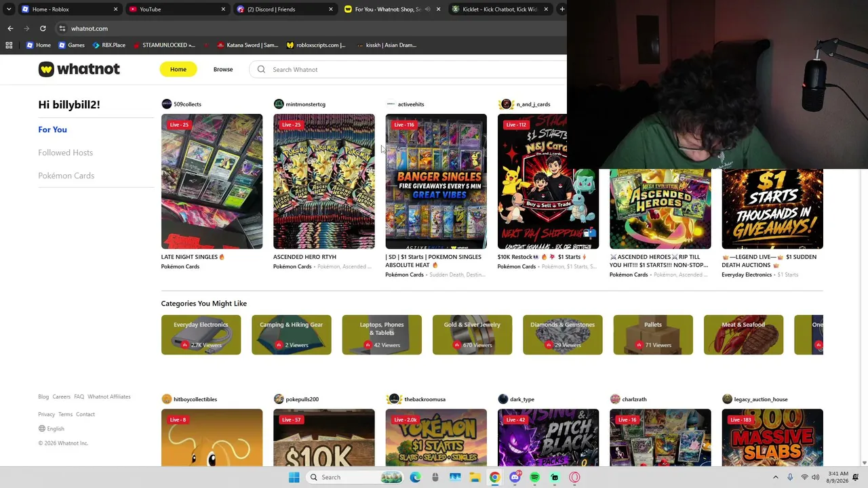Open Pokémon Cards in the sidebar
Viewport: 868px width, 488px height.
(66, 176)
